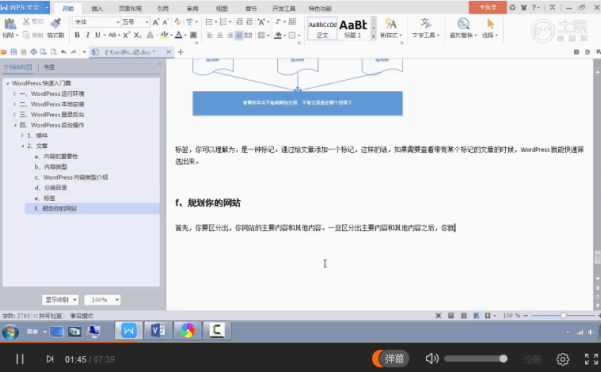This screenshot has width=601, height=372.
Task: Click the print quick-access icon
Action: pos(34,52)
